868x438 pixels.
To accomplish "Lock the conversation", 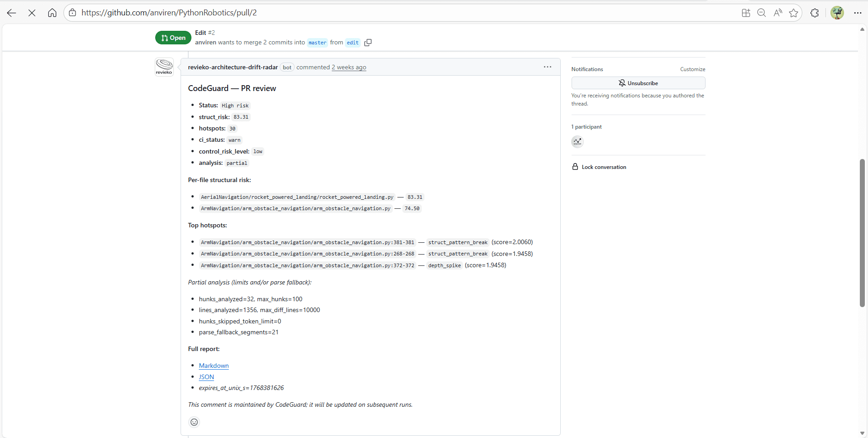I will click(604, 167).
